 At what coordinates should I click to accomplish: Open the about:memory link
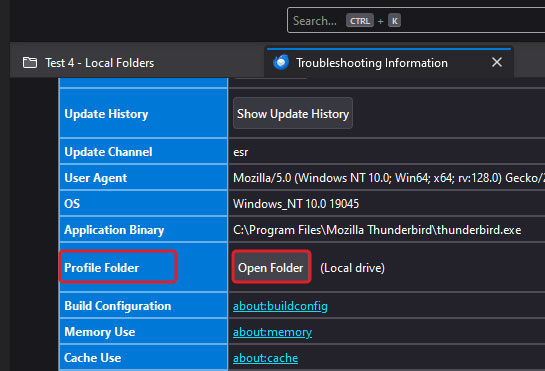coord(272,332)
